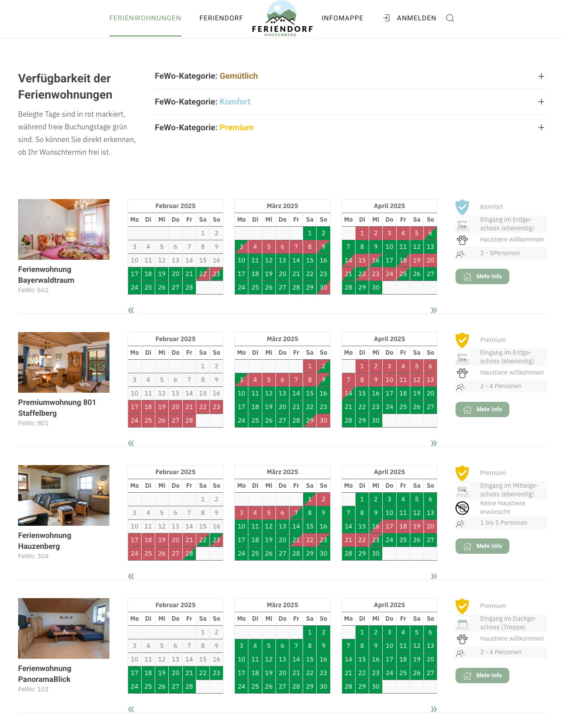Select March 15 in Bayerwaldtraum calendar
Screen dimensions: 565x728
309,260
